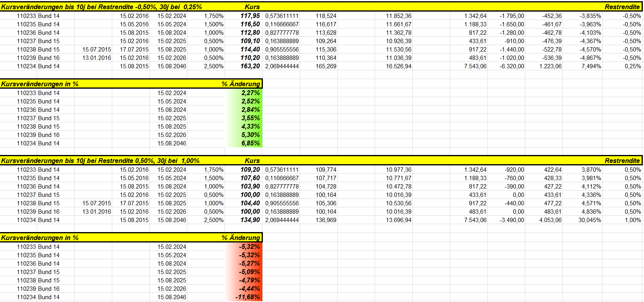Select the header 'Kursveränderungen bis 10j bei Restrendite -0,50%, 30j bei 0,25%'
The image size is (644, 302).
(101, 7)
